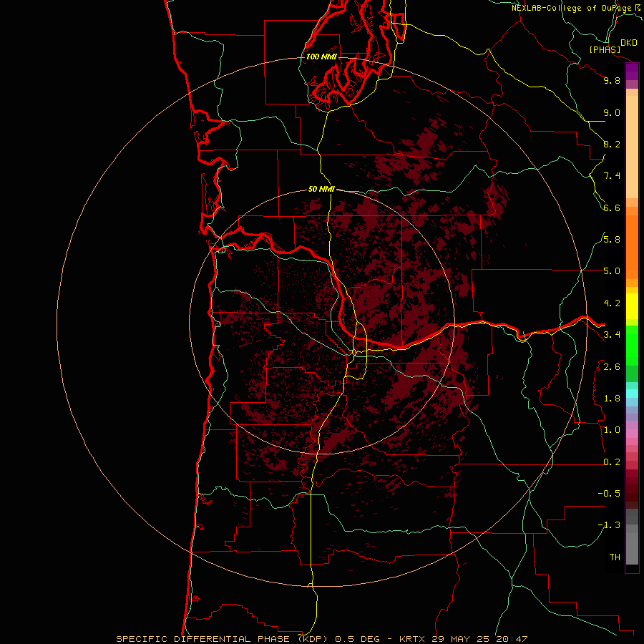Viewport: 644px width, 644px height.
Task: Click the 1.8 scale label
Action: point(612,399)
